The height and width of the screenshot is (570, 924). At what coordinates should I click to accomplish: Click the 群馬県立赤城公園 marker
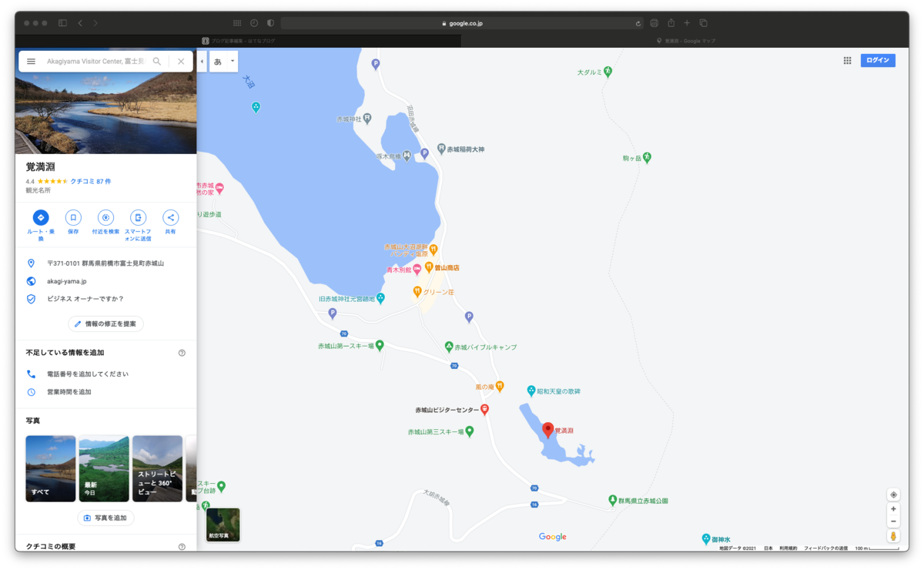click(x=613, y=500)
